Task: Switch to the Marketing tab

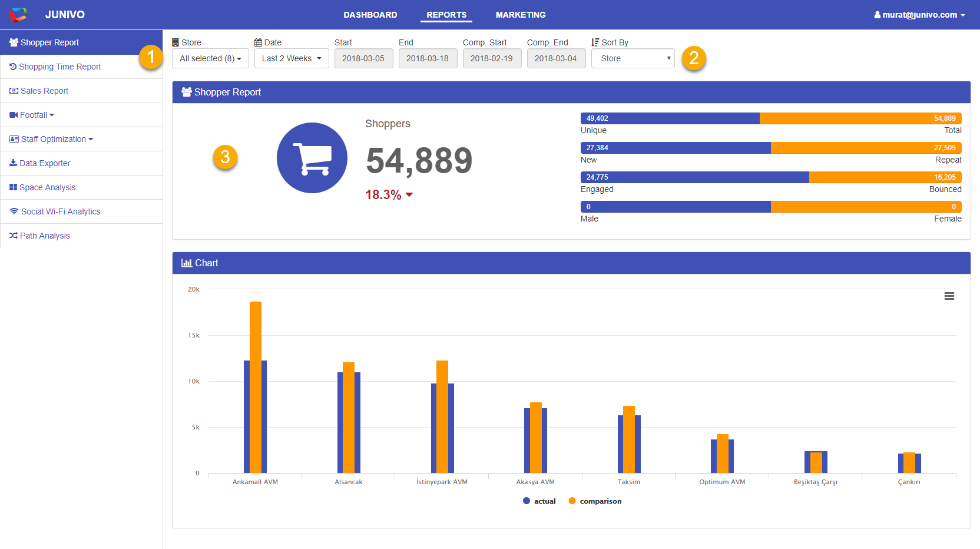Action: [521, 15]
